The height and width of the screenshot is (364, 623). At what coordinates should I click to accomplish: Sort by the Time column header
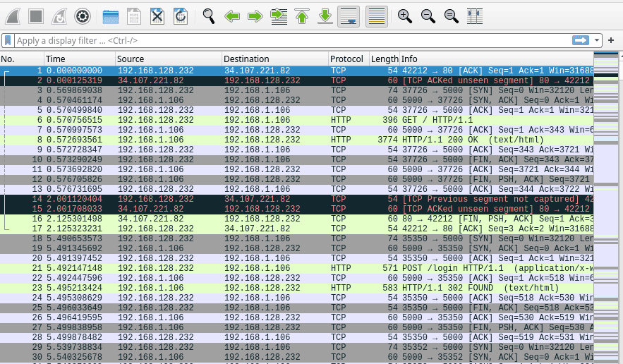tap(78, 59)
